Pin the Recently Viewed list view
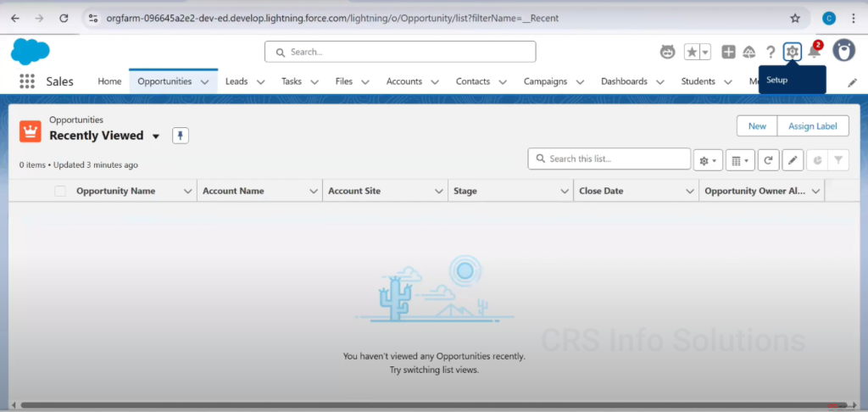This screenshot has width=868, height=412. click(x=180, y=136)
